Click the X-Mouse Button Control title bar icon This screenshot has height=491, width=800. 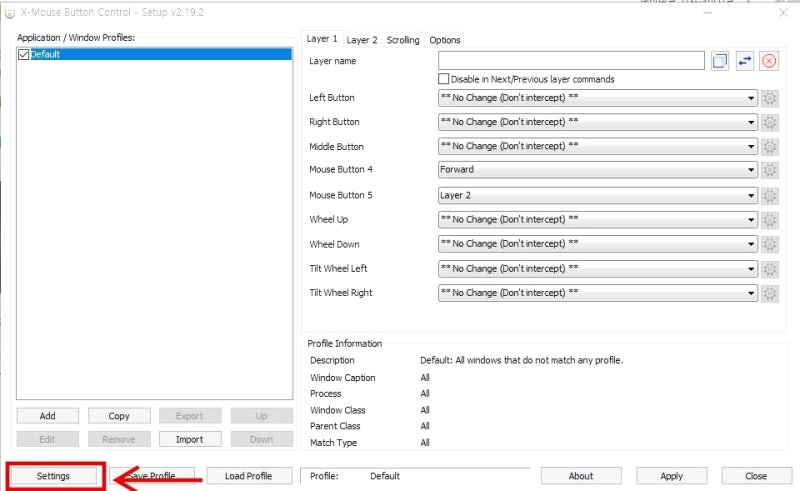pos(9,13)
